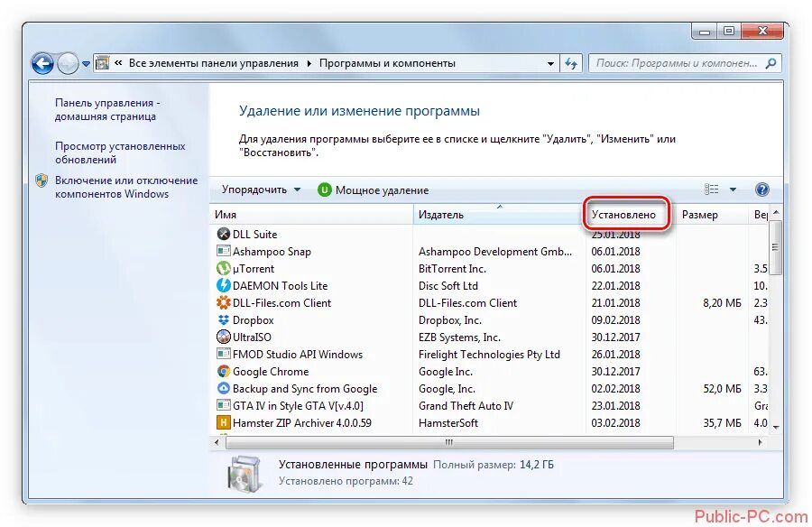Viewport: 812px width, 527px height.
Task: Select Hamster ZIP Archiver 4.0.0.59
Action: 302,423
